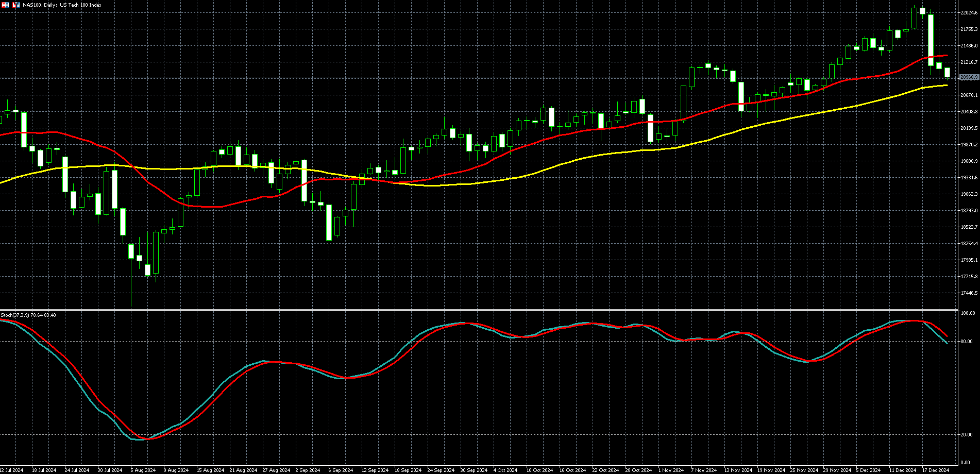This screenshot has height=474, width=980.
Task: Click the 29 Nov 2024 date label
Action: point(837,470)
